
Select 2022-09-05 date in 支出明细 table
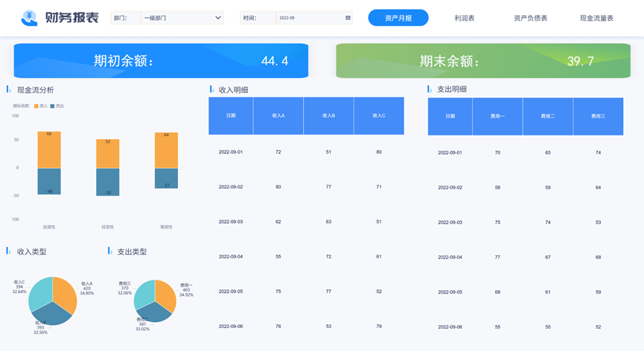click(450, 292)
